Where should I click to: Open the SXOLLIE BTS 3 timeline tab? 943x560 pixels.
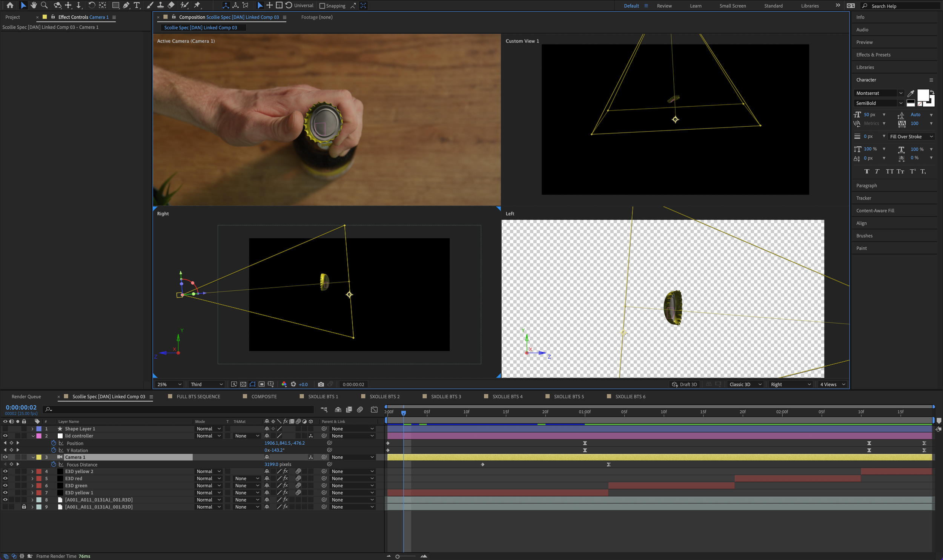coord(445,397)
